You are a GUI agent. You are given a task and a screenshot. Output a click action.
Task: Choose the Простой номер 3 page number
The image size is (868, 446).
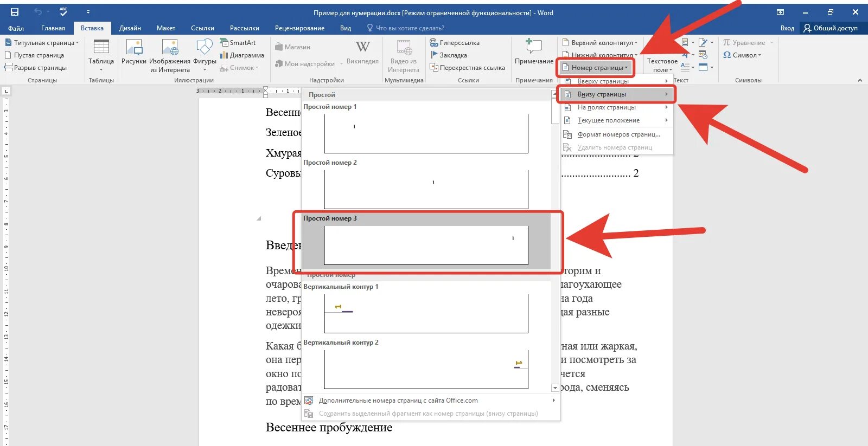[426, 241]
